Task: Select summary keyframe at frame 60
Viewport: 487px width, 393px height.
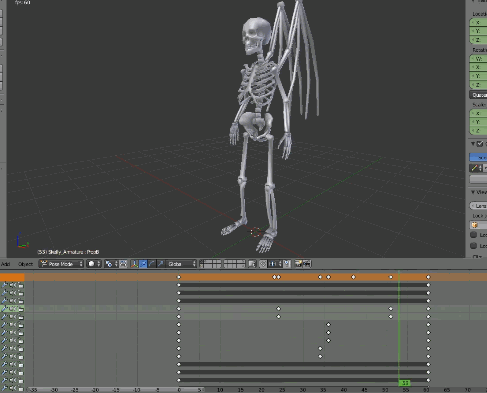Action: click(x=428, y=277)
